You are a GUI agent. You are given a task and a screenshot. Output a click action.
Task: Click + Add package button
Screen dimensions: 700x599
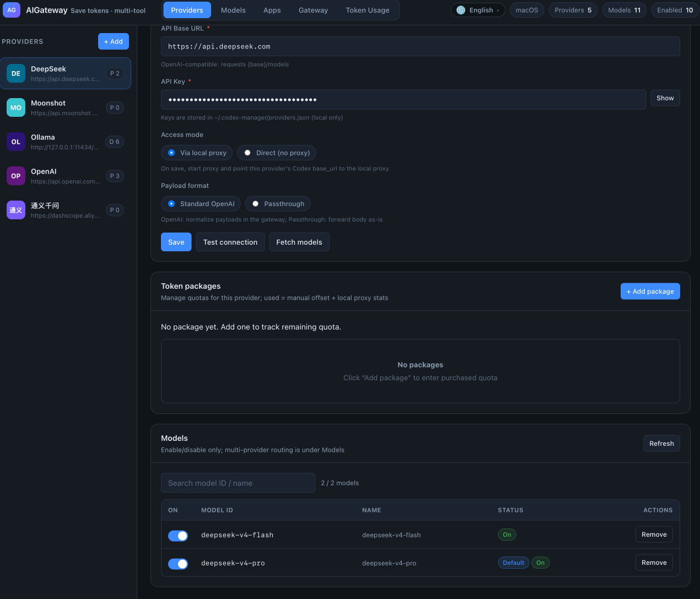(x=650, y=292)
